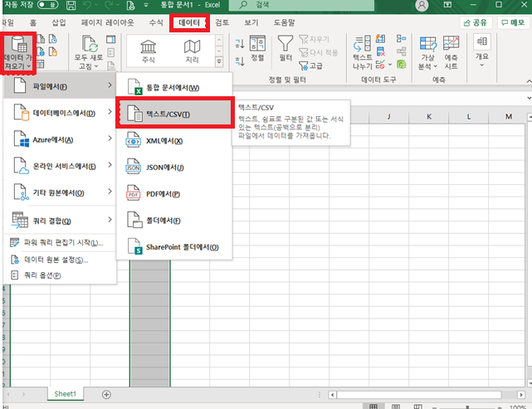The height and width of the screenshot is (409, 532).
Task: Expand 온라인 서비스에서 submenu
Action: pyautogui.click(x=60, y=166)
